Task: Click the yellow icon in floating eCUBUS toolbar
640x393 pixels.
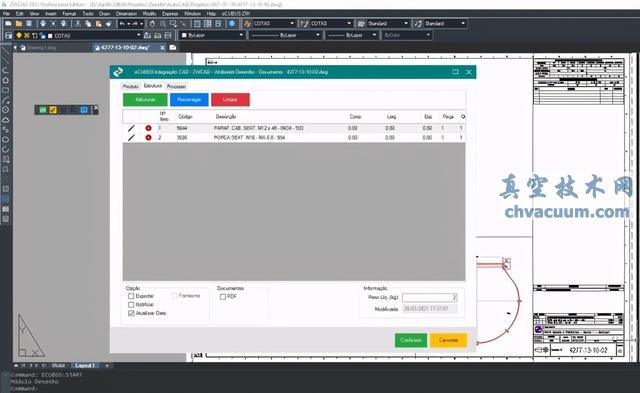Action: point(53,110)
